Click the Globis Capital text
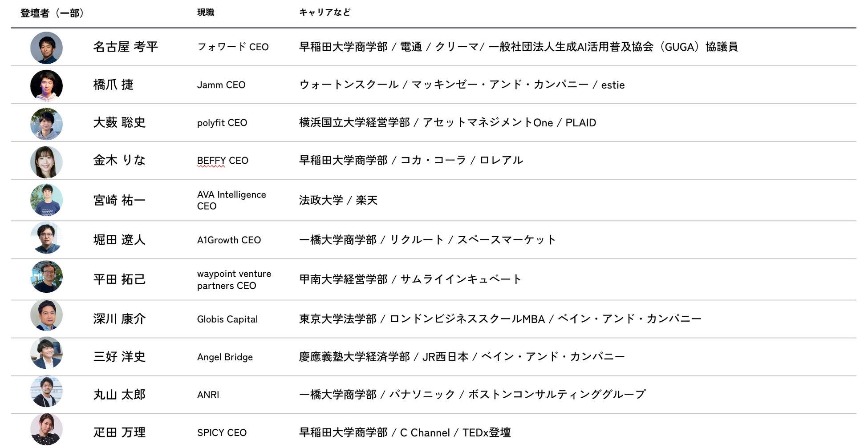 point(227,319)
